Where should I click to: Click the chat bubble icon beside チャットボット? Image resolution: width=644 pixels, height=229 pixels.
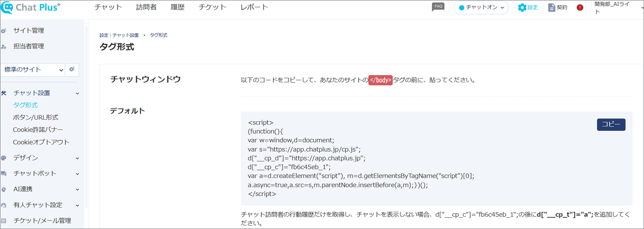pos(4,174)
